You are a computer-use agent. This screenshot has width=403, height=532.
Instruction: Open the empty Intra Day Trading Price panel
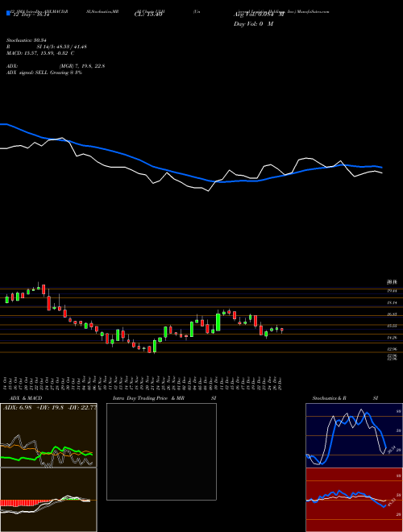point(161,451)
